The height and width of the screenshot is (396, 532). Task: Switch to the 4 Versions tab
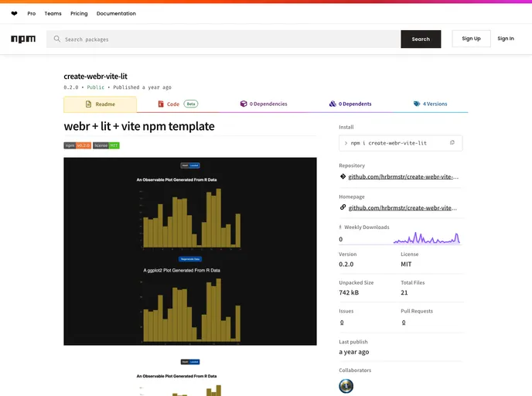430,104
